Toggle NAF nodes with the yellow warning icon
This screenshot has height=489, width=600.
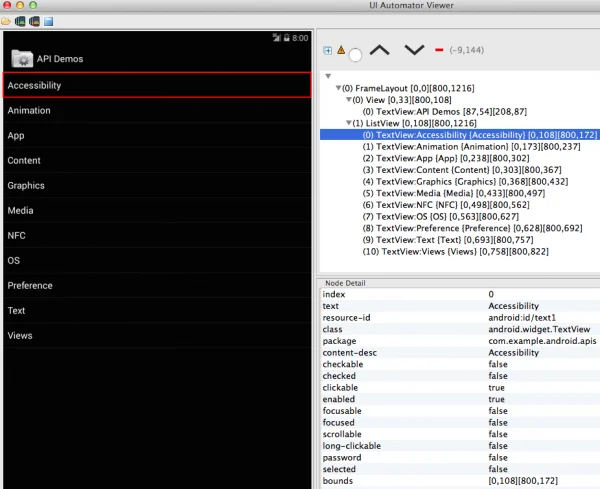341,50
